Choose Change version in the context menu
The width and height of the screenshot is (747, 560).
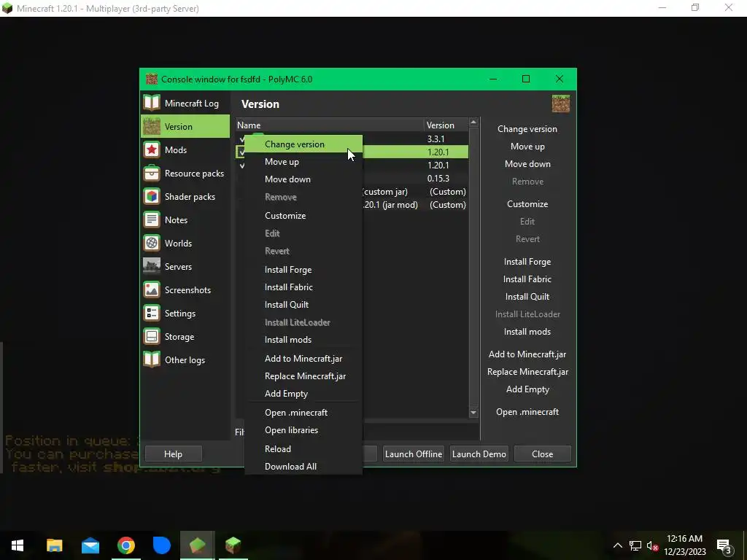(303, 144)
